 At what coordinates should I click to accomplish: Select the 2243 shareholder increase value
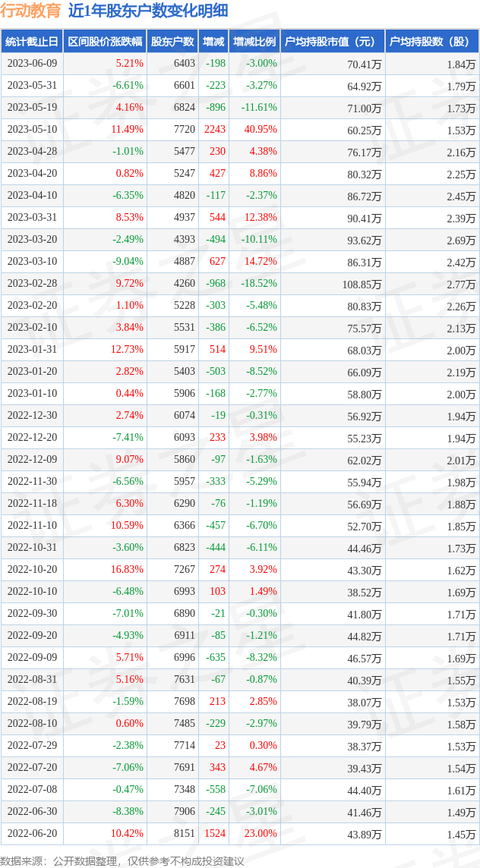coord(215,130)
